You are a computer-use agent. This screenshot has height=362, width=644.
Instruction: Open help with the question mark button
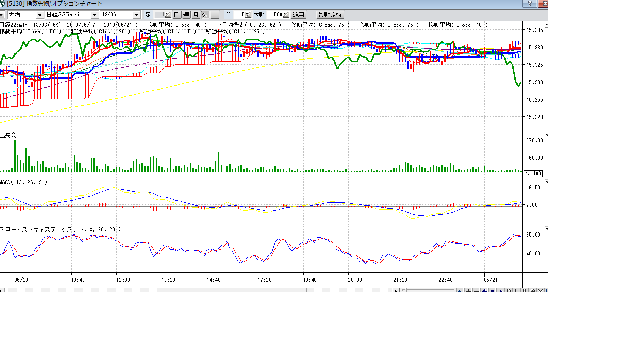coord(529,4)
